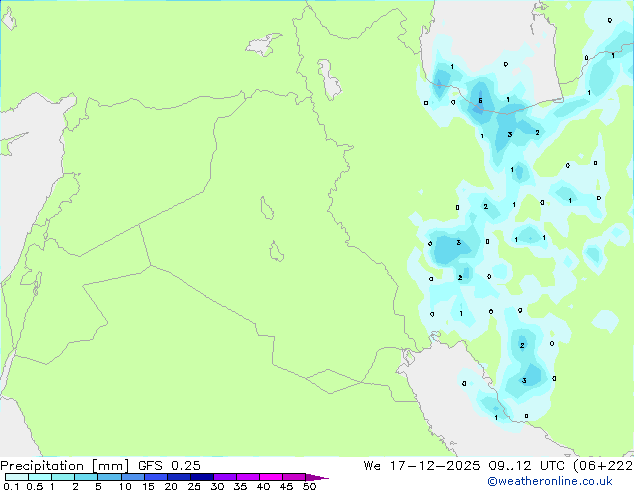Click the '09..12 UTC' time text
Viewport: 634px width, 490px height.
coord(527,465)
